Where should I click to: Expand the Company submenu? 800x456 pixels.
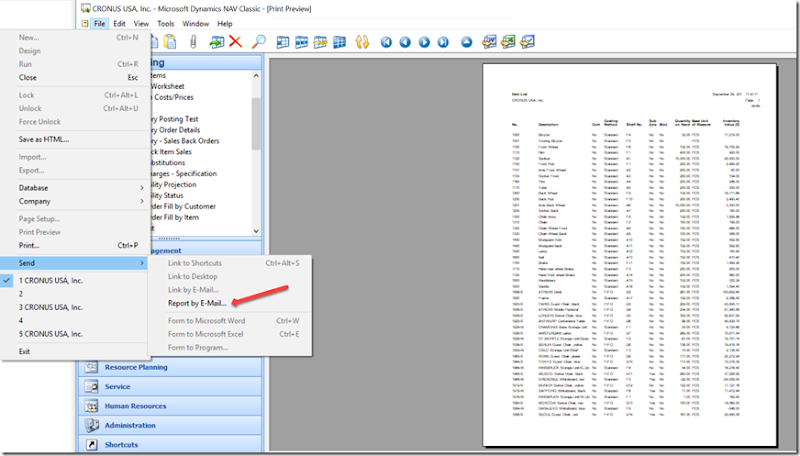(x=75, y=201)
